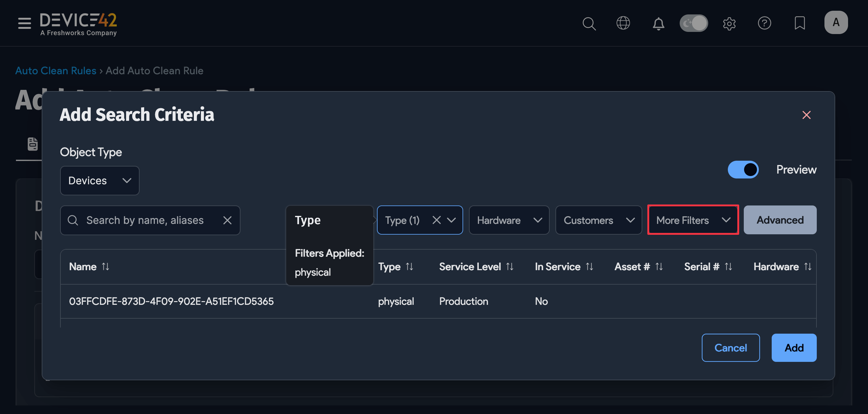
Task: Open the notifications bell
Action: [x=659, y=23]
